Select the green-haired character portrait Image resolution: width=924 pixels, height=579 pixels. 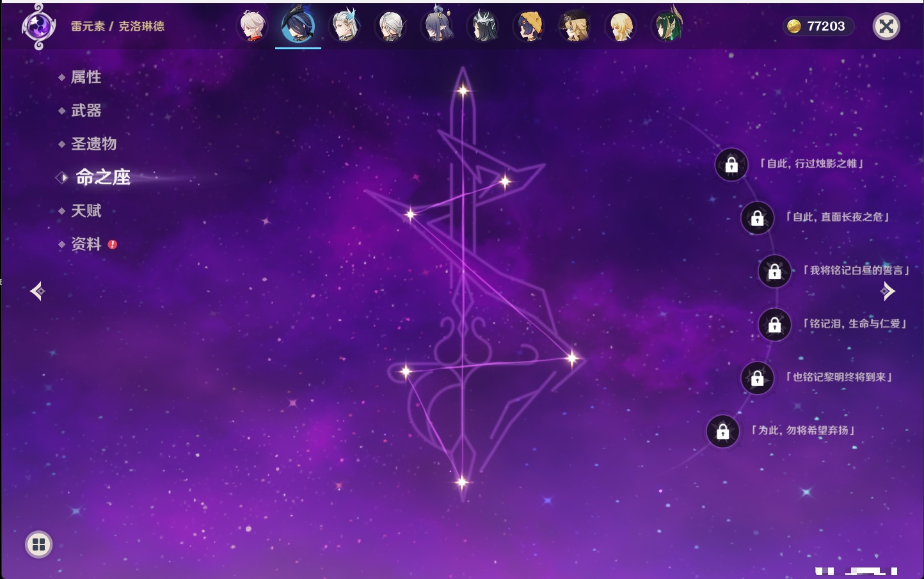point(667,27)
